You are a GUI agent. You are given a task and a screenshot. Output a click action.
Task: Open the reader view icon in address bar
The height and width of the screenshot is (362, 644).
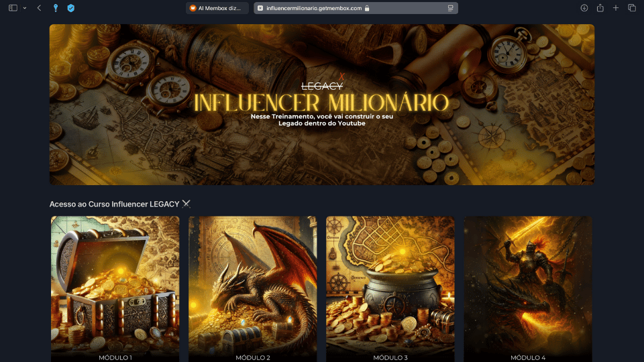(451, 8)
